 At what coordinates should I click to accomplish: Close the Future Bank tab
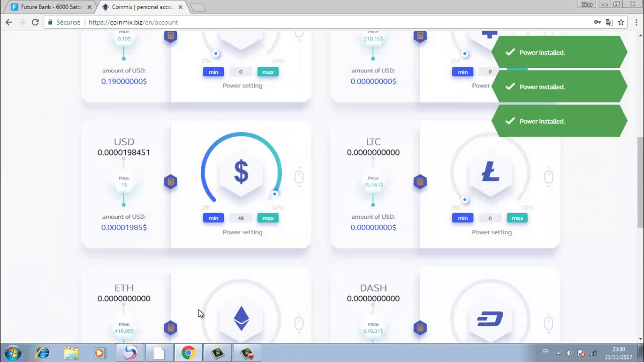(90, 7)
